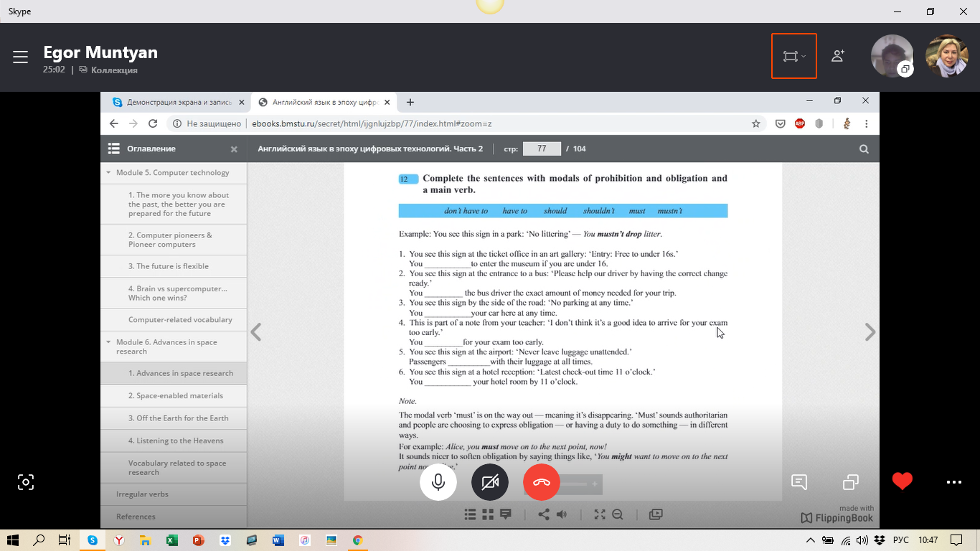Open the Skype chat conversation icon

pyautogui.click(x=799, y=482)
